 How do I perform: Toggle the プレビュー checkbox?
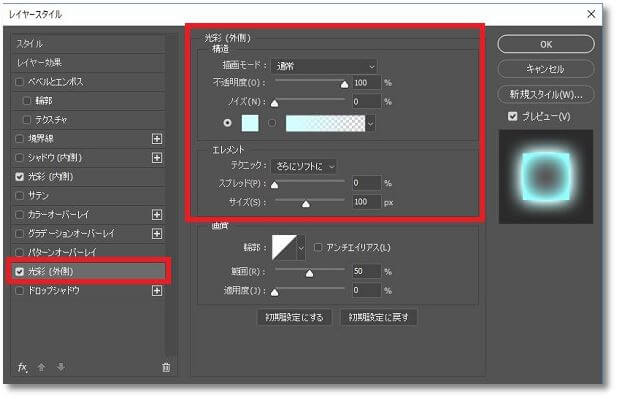click(512, 116)
